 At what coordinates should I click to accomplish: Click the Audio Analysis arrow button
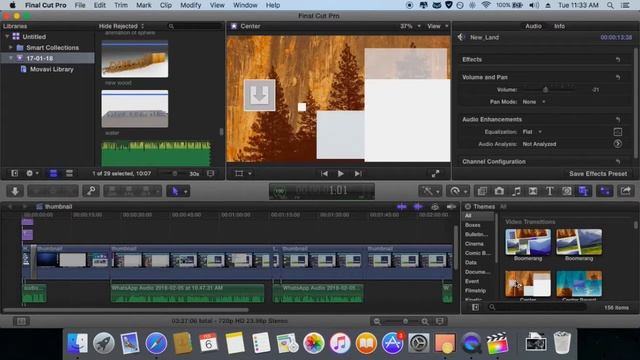pyautogui.click(x=618, y=144)
